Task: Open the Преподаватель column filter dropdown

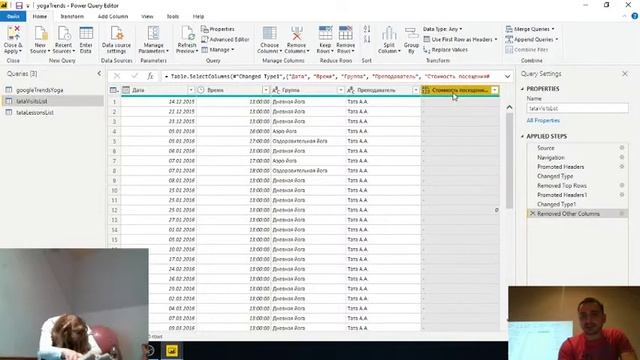Action: pos(416,90)
